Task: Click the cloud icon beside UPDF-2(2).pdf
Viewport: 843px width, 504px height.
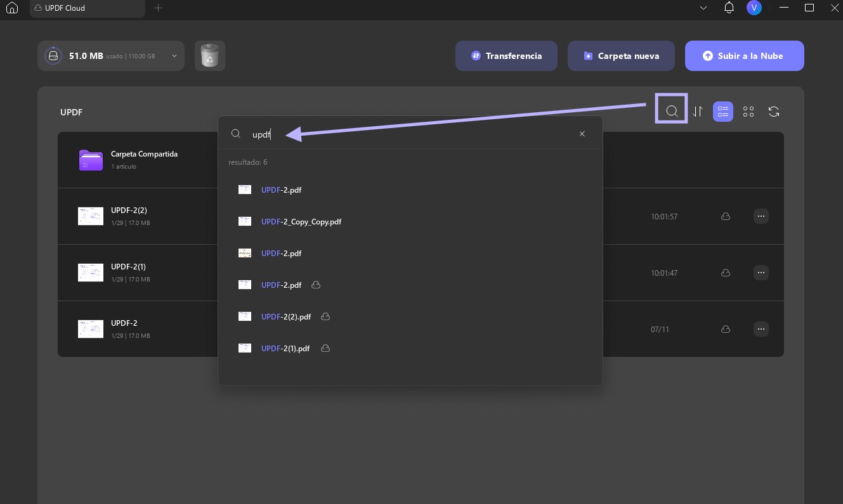Action: click(x=325, y=316)
